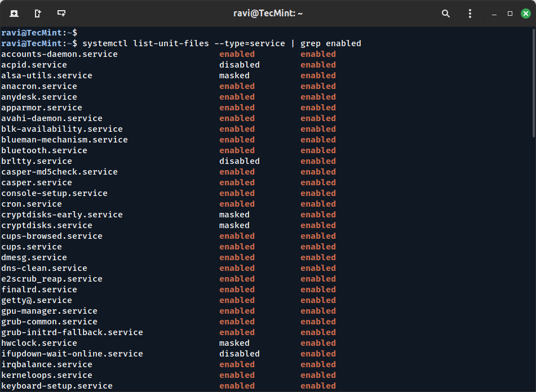Select finalrd.service text
Viewport: 536px width, 392px height.
pyautogui.click(x=39, y=289)
